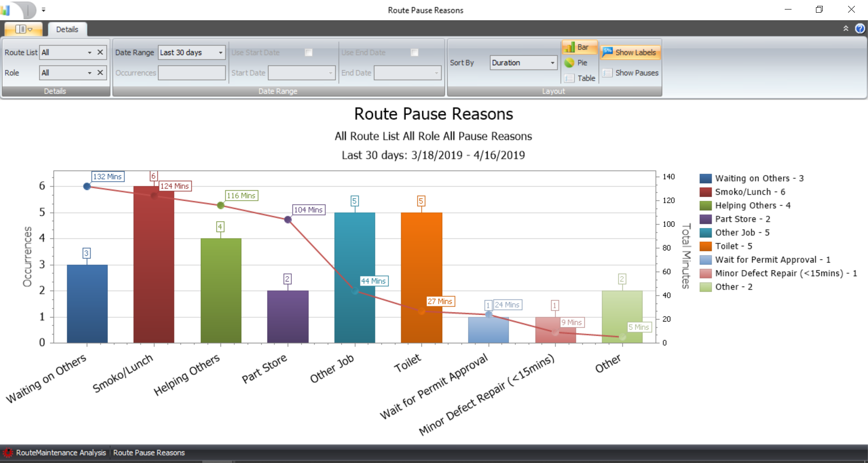Open the Sort By Duration dropdown

tap(553, 63)
